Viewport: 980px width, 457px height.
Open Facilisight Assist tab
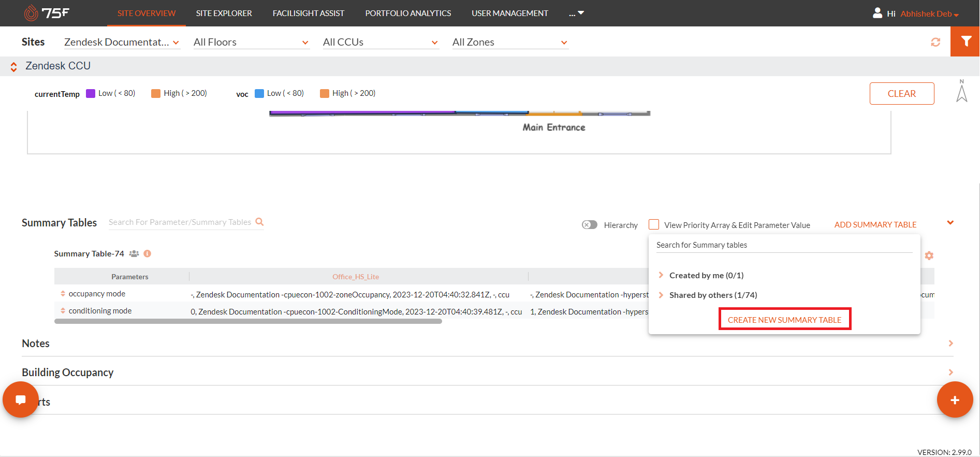(309, 13)
